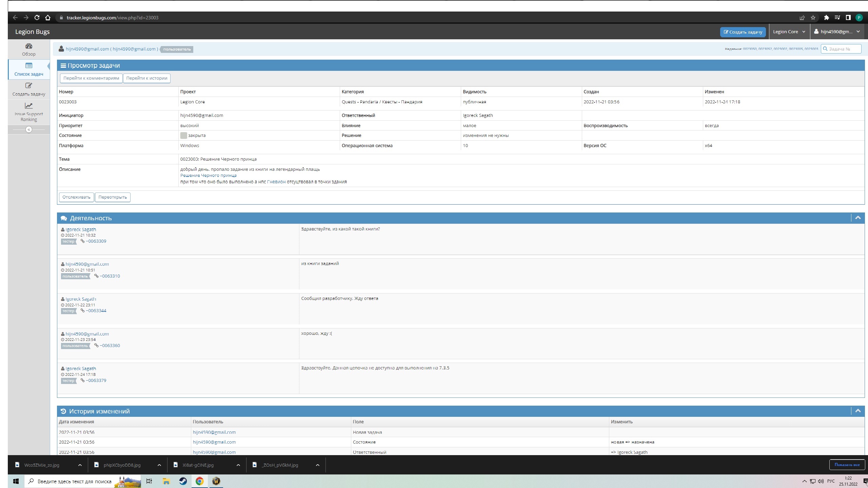
Task: Click the browser home icon
Action: pyautogui.click(x=48, y=18)
